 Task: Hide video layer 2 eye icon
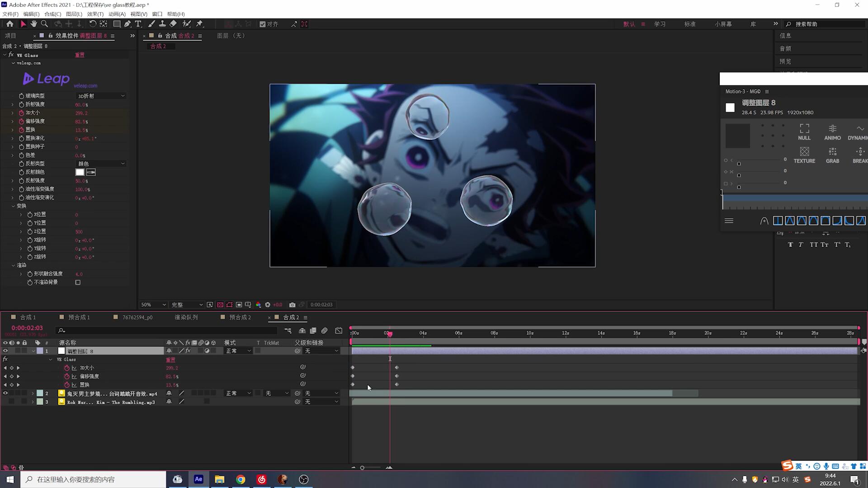(5, 394)
